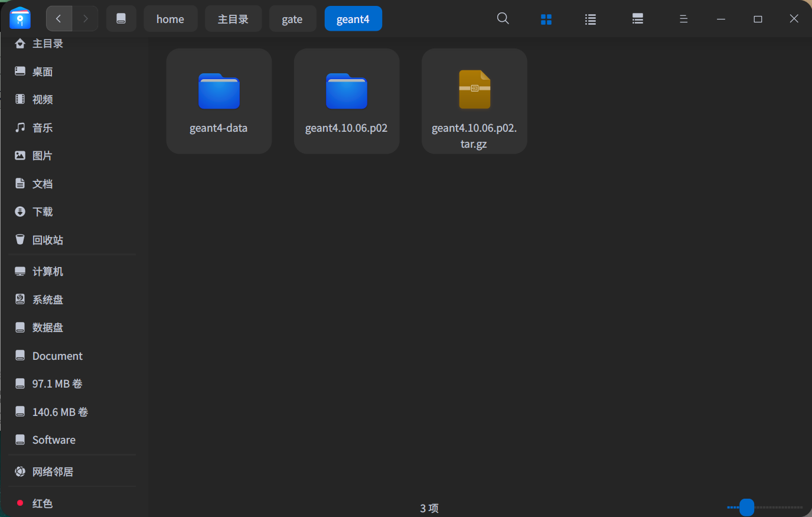Switch to list view mode
Image resolution: width=812 pixels, height=517 pixels.
click(x=590, y=18)
